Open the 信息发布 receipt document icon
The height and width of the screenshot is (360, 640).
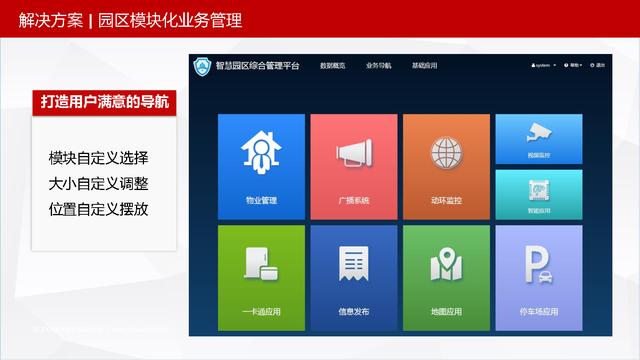(x=354, y=263)
